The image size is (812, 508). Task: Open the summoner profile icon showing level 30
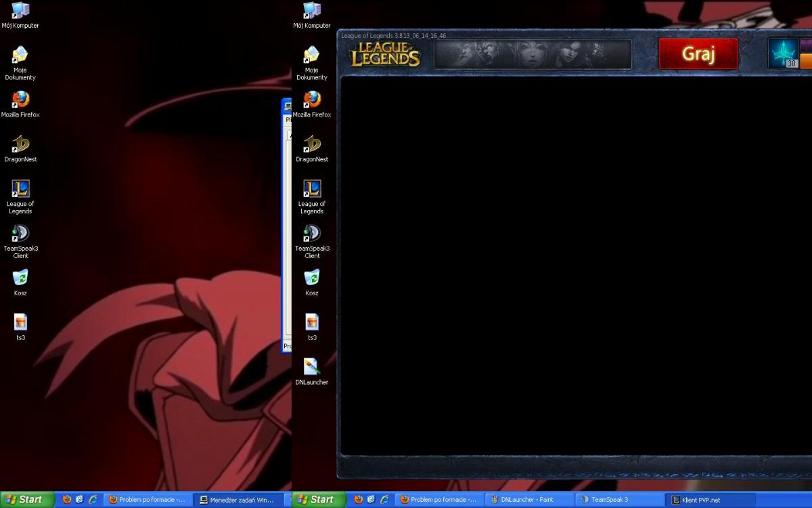(784, 54)
